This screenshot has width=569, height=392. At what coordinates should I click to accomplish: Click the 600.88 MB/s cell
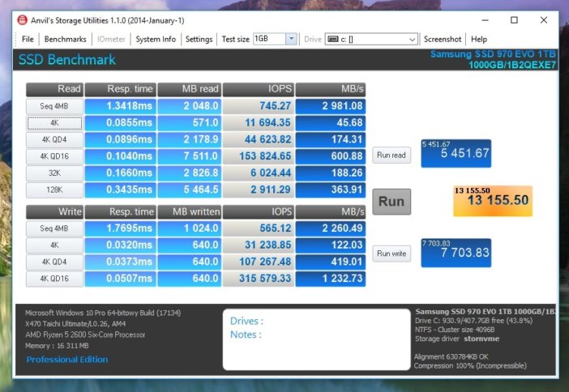pos(331,156)
